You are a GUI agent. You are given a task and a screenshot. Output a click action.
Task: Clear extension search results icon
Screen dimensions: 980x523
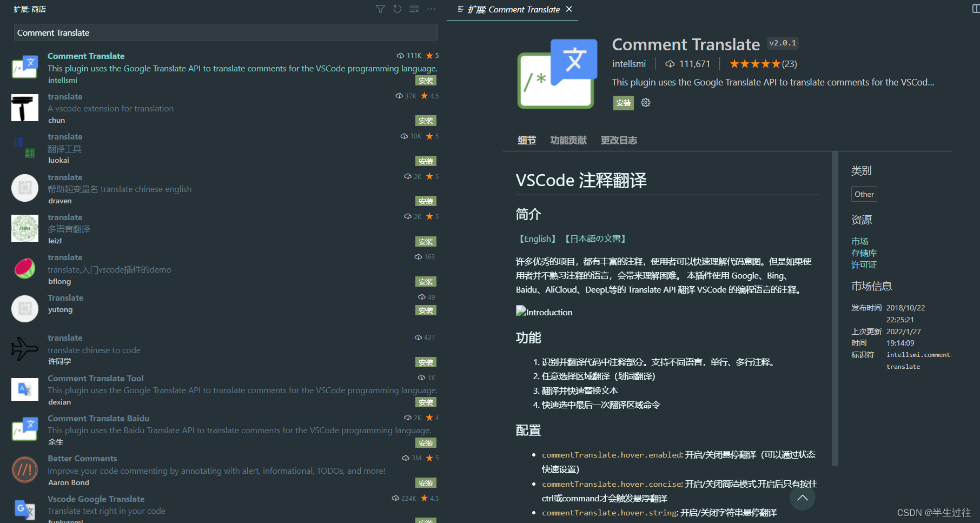[414, 9]
